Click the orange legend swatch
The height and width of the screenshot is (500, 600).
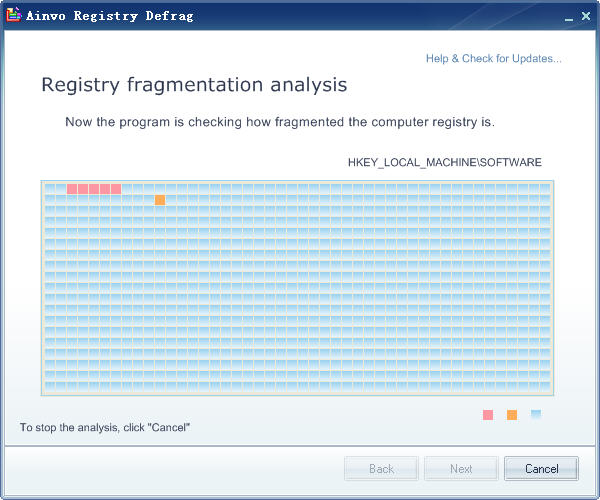(512, 415)
